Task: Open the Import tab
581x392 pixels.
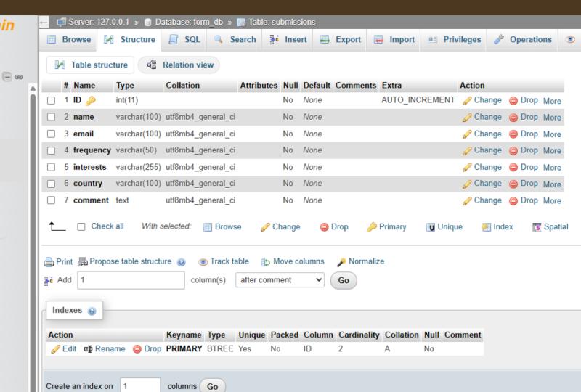Action: click(394, 40)
